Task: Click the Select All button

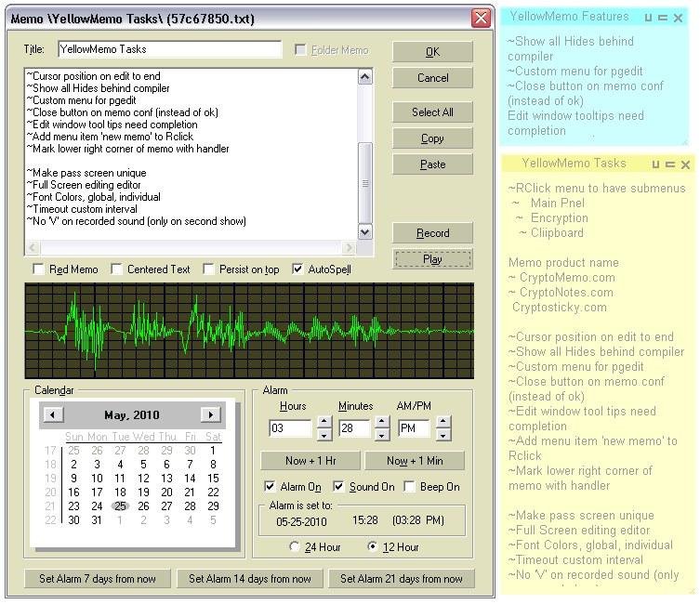Action: (x=432, y=112)
